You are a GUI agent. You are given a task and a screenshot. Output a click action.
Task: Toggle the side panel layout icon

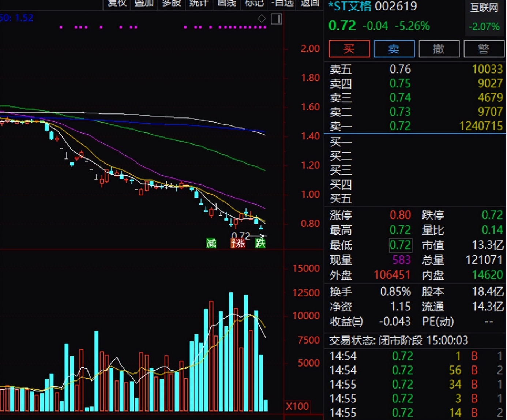(x=276, y=19)
